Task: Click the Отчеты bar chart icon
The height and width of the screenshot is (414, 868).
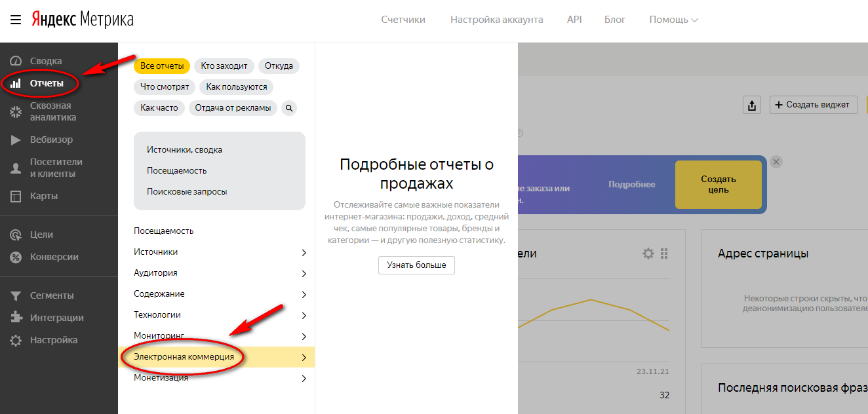Action: (16, 83)
